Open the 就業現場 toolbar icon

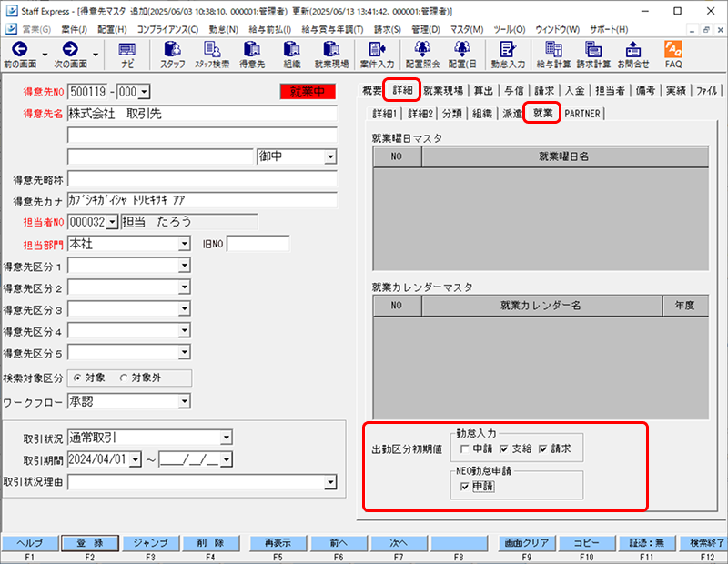pos(331,55)
